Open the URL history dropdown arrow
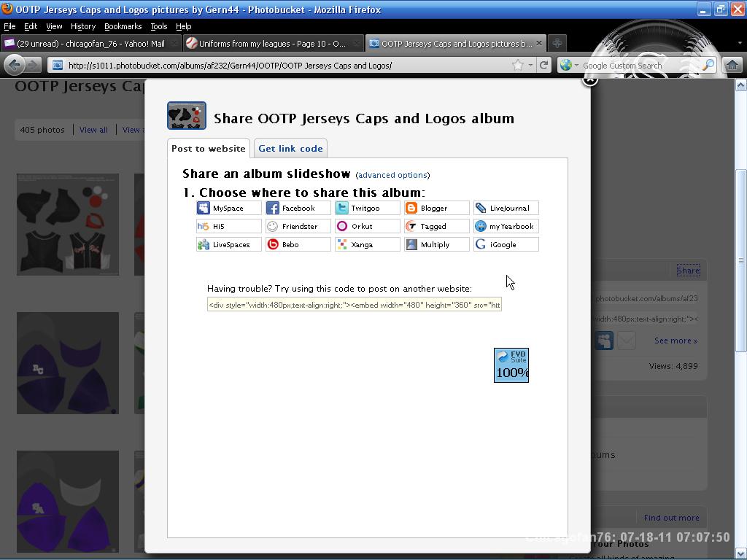The height and width of the screenshot is (560, 747). pos(530,65)
